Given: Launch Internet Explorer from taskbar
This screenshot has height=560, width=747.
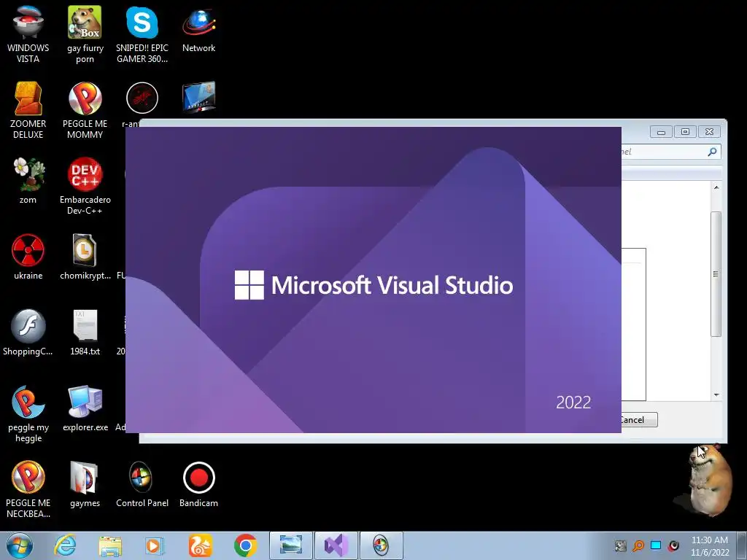Looking at the screenshot, I should [x=65, y=545].
